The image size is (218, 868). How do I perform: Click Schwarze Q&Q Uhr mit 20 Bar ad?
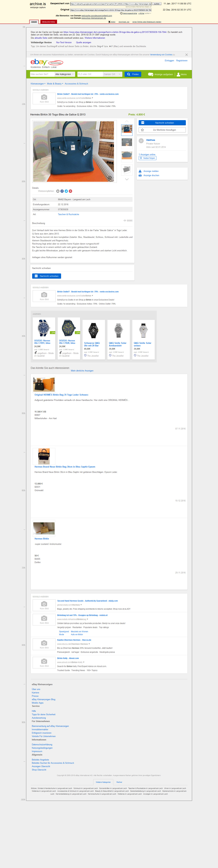(x=94, y=340)
